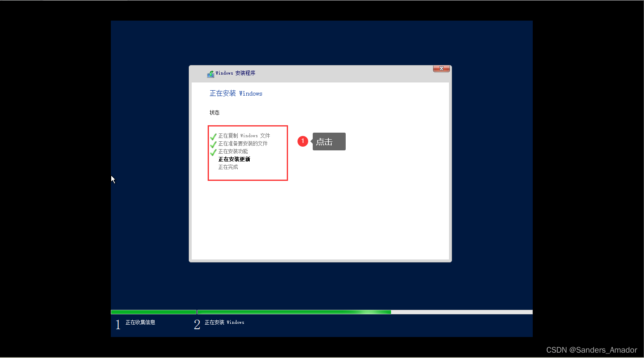644x358 pixels.
Task: Select the '正在完成' status line
Action: (x=228, y=167)
